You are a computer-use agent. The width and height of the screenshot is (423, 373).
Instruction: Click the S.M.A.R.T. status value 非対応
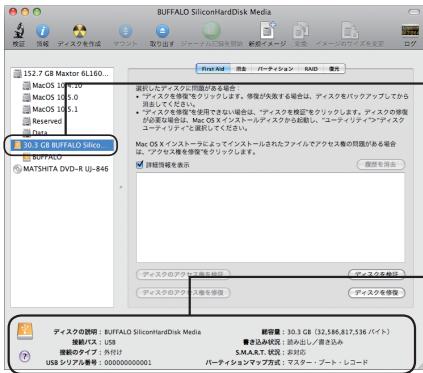coord(296,352)
